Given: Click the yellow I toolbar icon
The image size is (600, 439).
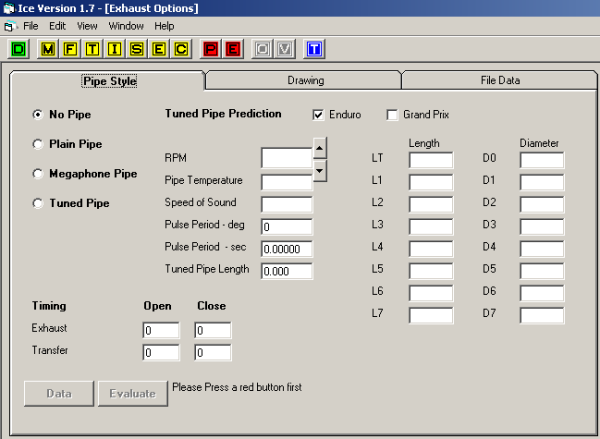Looking at the screenshot, I should pyautogui.click(x=115, y=47).
